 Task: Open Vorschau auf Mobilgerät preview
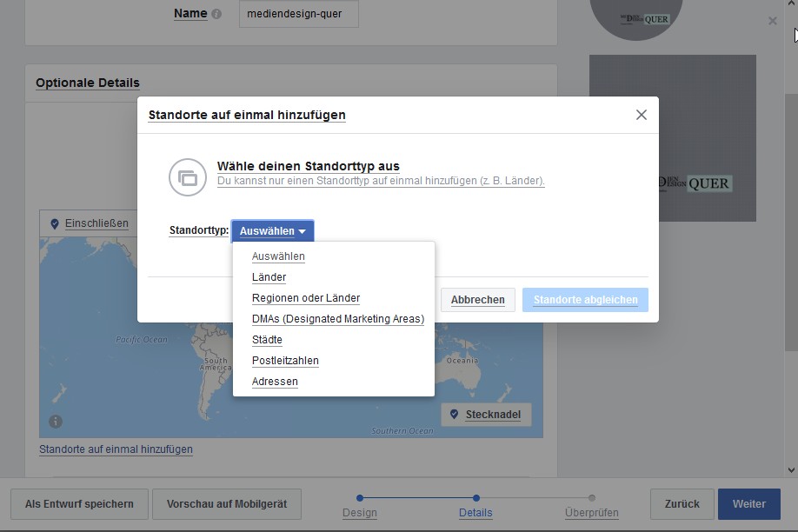tap(226, 503)
